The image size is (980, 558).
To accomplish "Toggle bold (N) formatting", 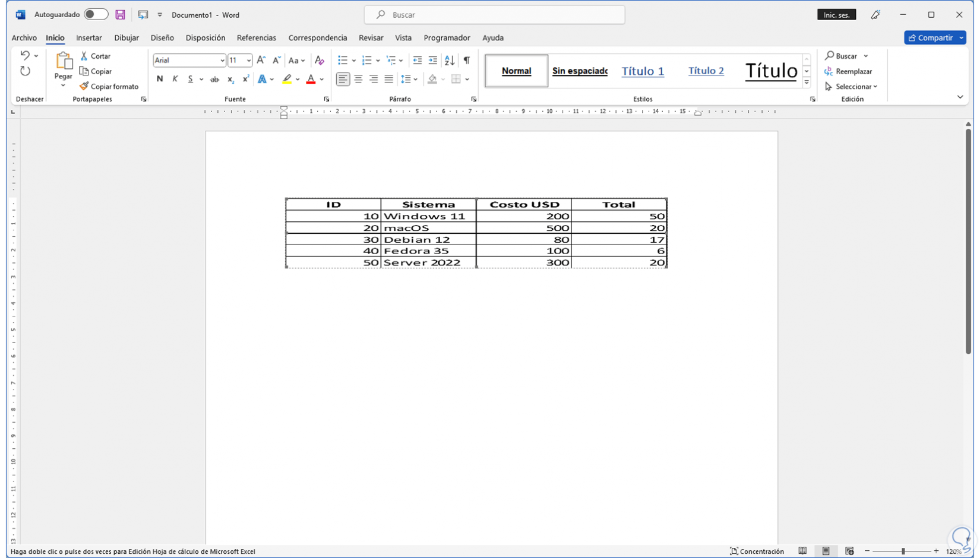I will 160,79.
